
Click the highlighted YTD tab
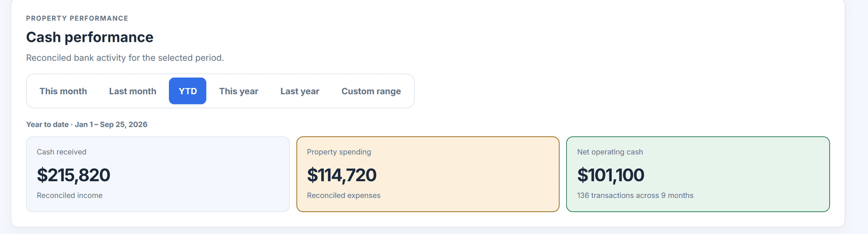click(x=188, y=91)
